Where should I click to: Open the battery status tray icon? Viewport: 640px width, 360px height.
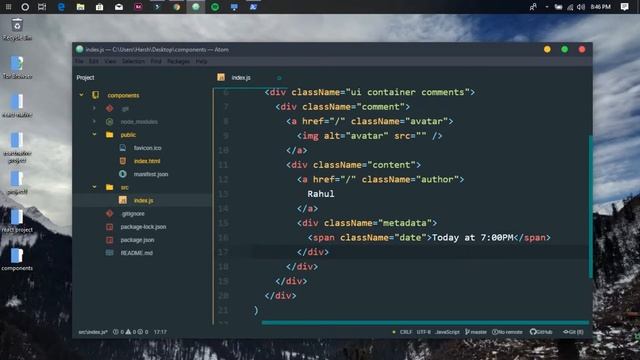[558, 7]
